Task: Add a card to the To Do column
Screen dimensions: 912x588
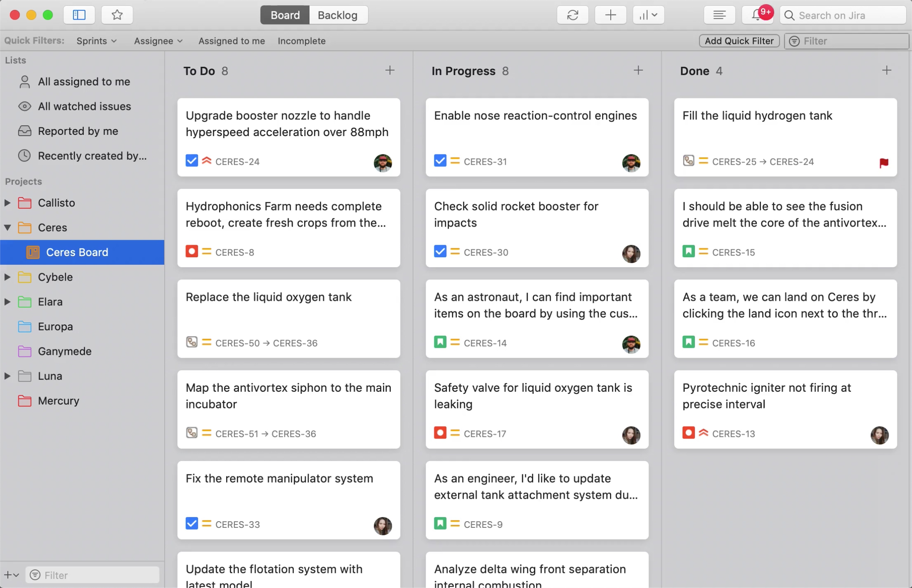Action: pos(390,71)
